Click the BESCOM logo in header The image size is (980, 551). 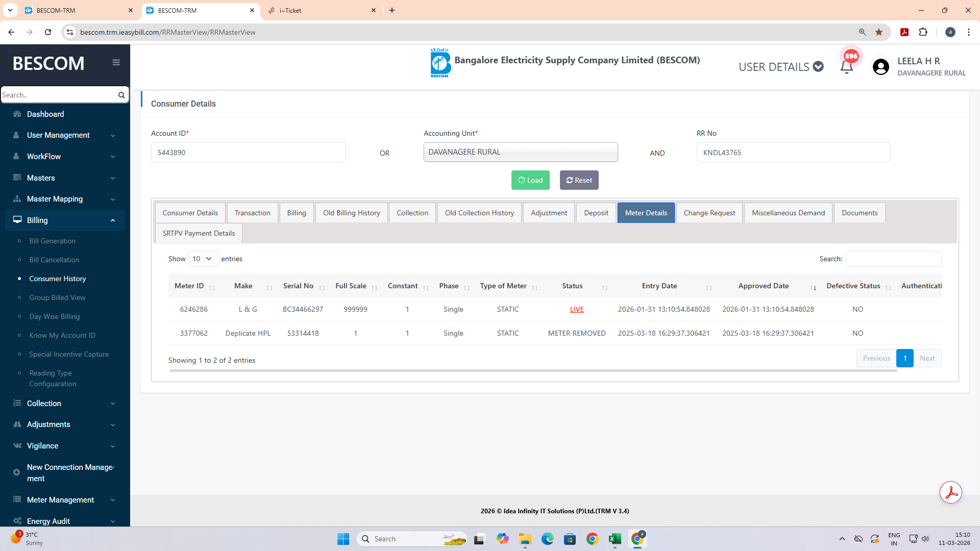[440, 63]
